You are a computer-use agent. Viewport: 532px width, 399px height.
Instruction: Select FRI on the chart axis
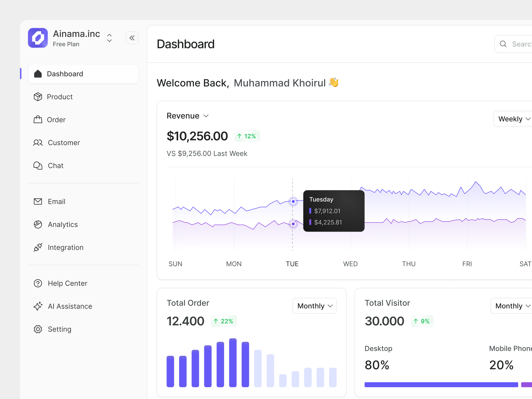[x=467, y=264]
